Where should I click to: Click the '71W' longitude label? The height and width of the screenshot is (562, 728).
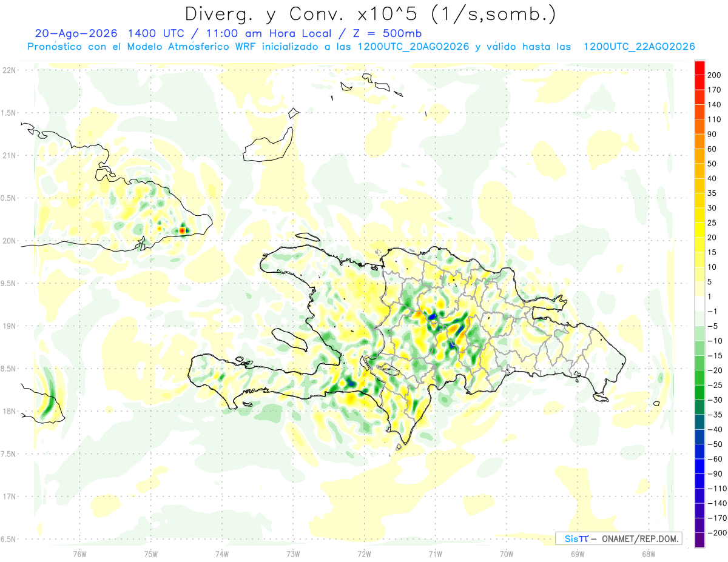[x=435, y=554]
